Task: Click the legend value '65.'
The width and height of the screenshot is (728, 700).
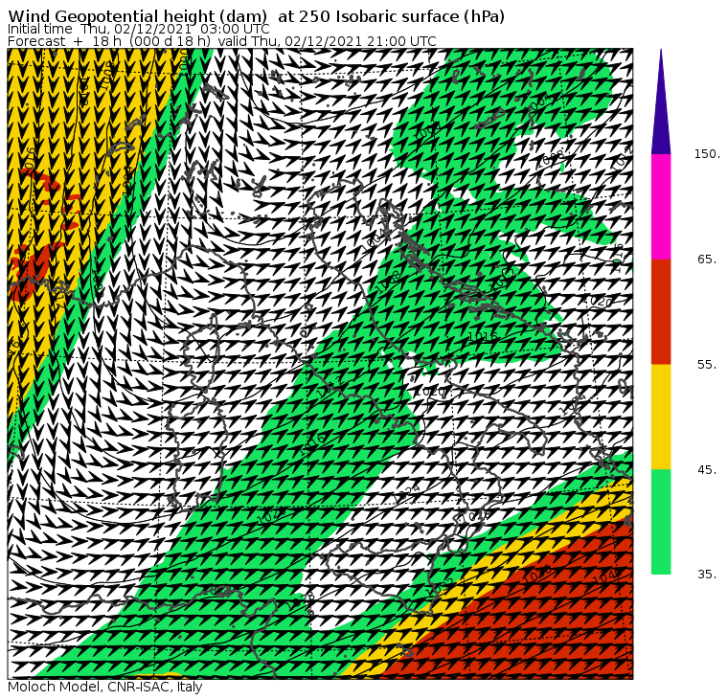Action: pyautogui.click(x=707, y=259)
